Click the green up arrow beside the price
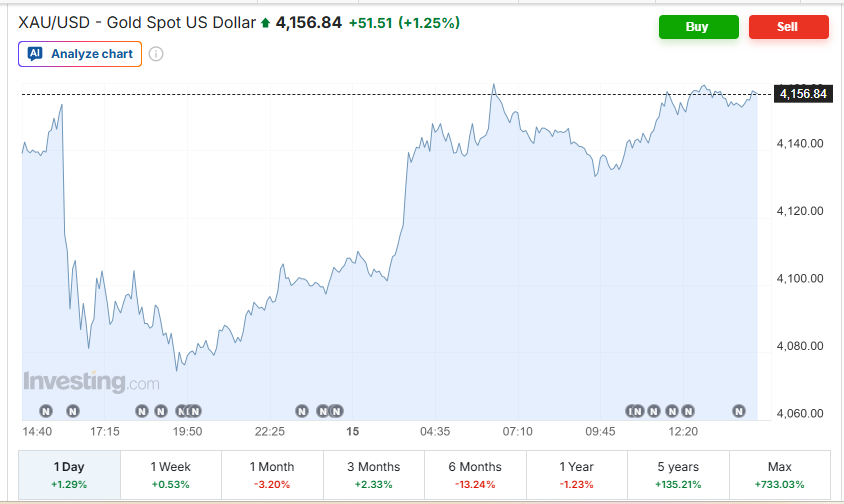844x504 pixels. pos(265,23)
